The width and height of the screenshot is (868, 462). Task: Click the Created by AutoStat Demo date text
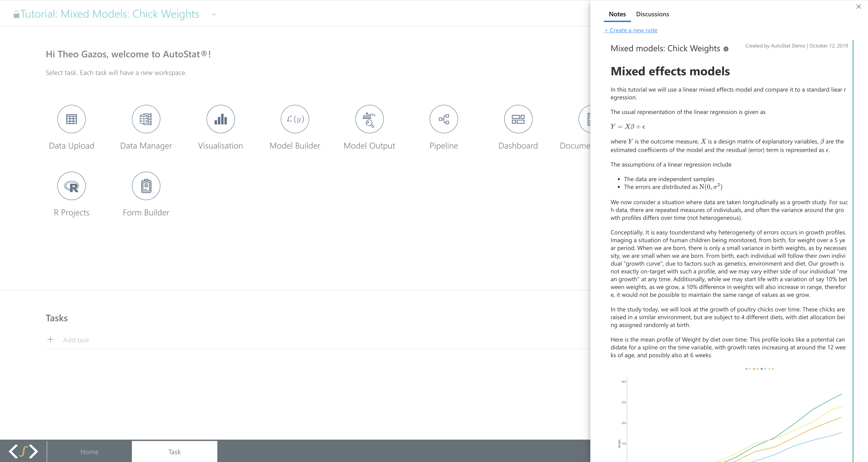click(x=796, y=46)
